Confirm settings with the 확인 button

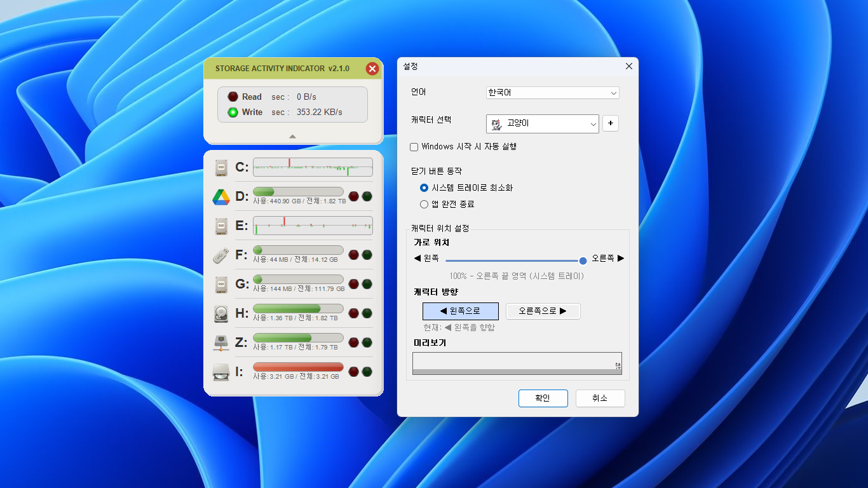click(543, 398)
